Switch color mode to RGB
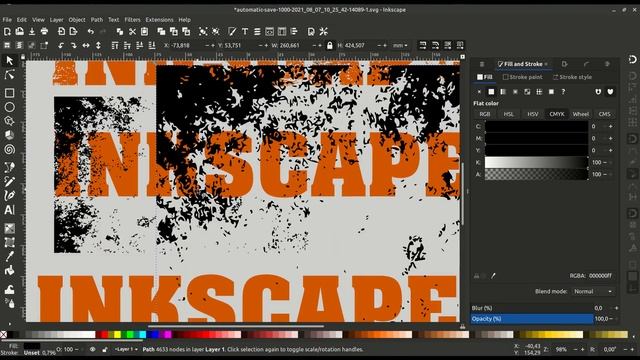 pos(485,114)
